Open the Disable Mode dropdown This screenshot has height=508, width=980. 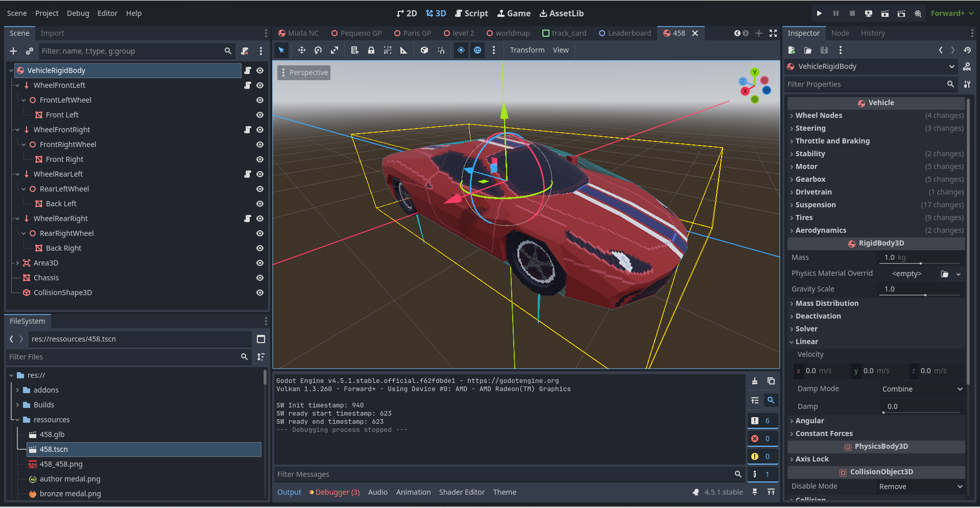coord(921,487)
